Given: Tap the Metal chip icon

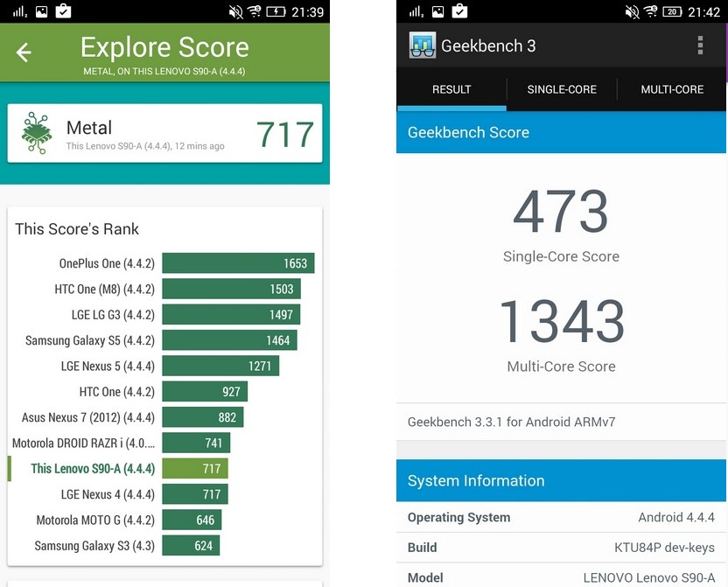Looking at the screenshot, I should pyautogui.click(x=37, y=133).
